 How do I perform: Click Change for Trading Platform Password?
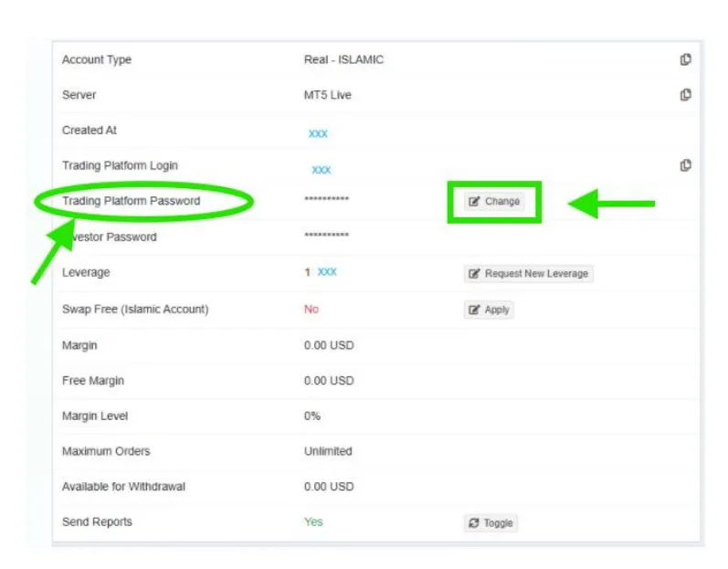pos(494,202)
